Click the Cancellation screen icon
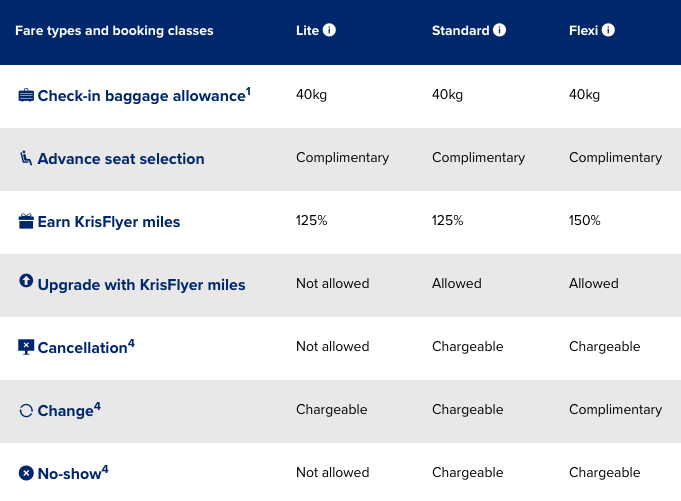The image size is (681, 501). pos(26,346)
